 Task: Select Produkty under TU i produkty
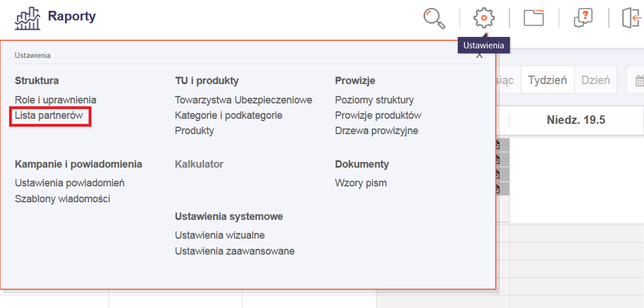194,130
